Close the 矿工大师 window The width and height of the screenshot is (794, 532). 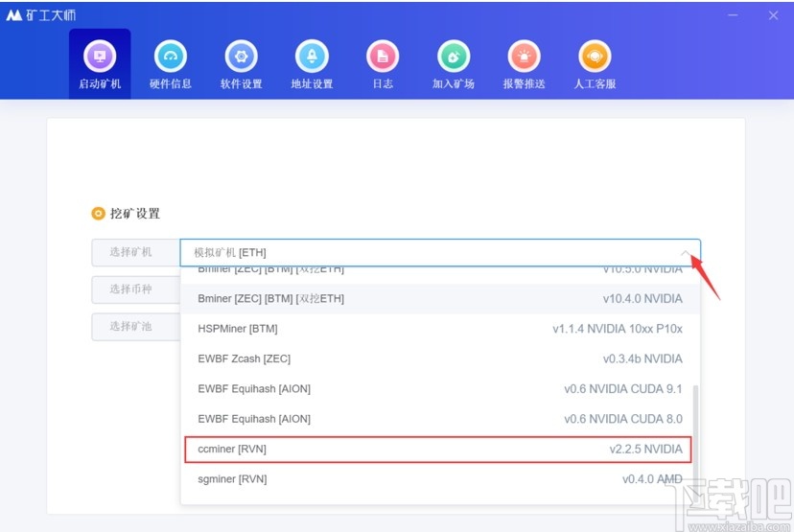click(x=773, y=15)
